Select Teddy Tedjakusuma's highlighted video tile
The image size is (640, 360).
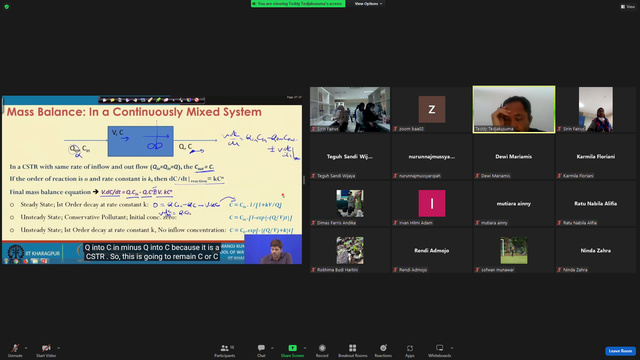pyautogui.click(x=514, y=109)
